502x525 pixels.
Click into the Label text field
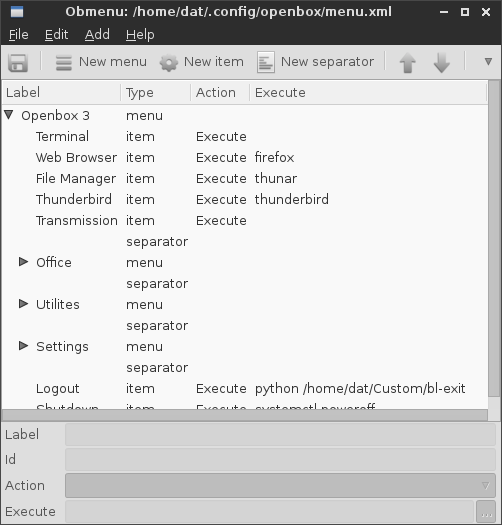click(280, 435)
